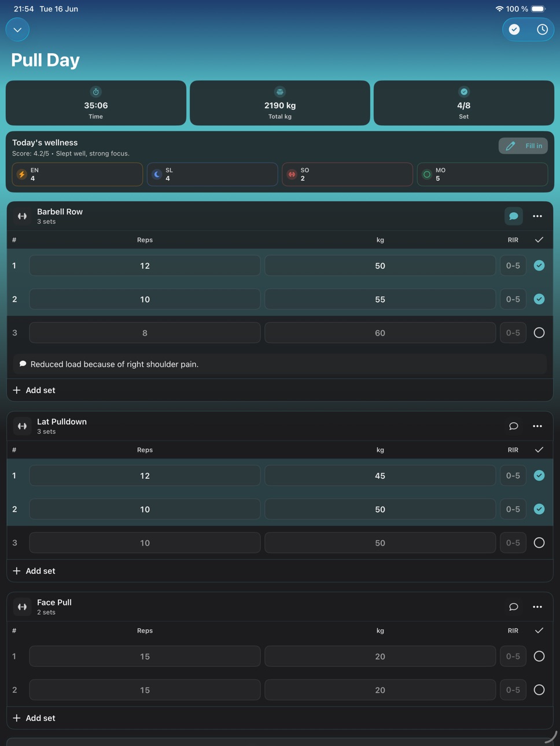Open RIR selector for Barbell Row set 2
Viewport: 560px width, 746px height.
pyautogui.click(x=513, y=299)
